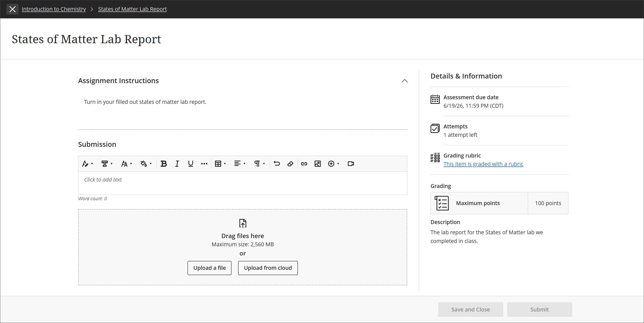Open the text style dropdown
The height and width of the screenshot is (323, 644).
88,164
